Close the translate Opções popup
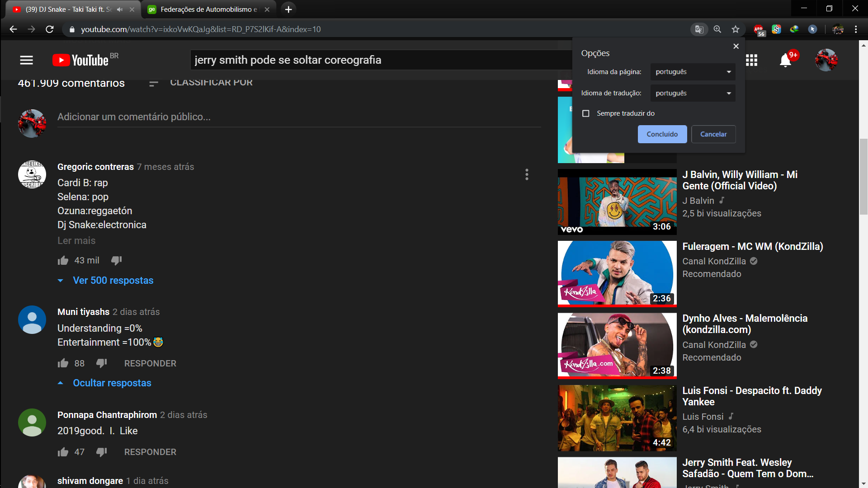The width and height of the screenshot is (868, 488). 736,46
